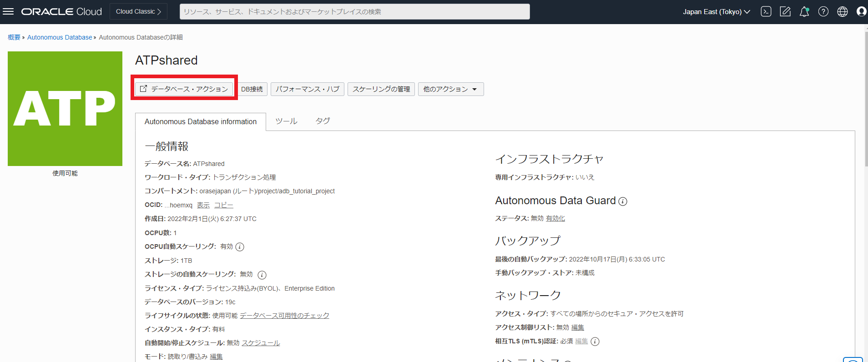Open the help question mark icon

point(823,12)
